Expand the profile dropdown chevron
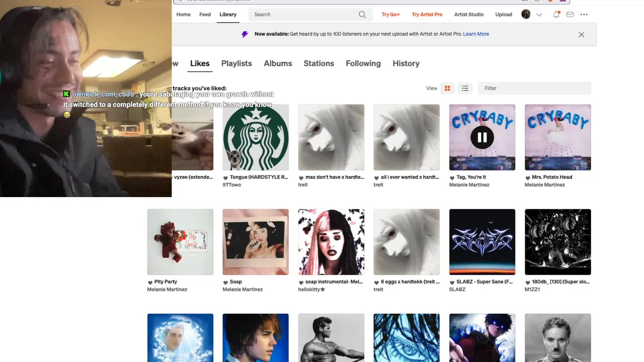This screenshot has width=644, height=362. [x=539, y=15]
